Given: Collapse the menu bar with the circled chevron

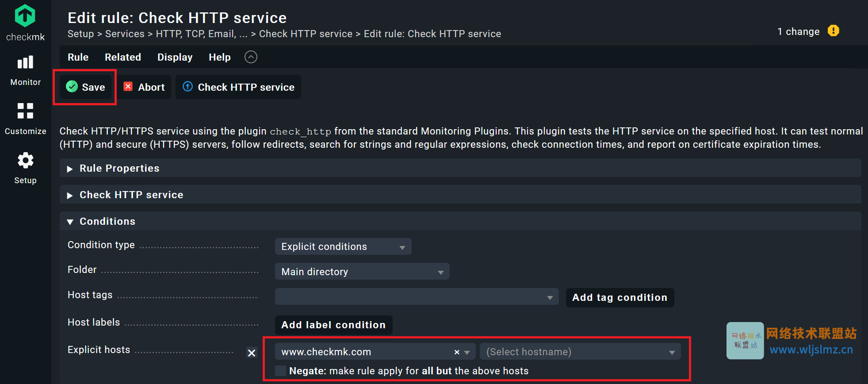Looking at the screenshot, I should coord(251,57).
